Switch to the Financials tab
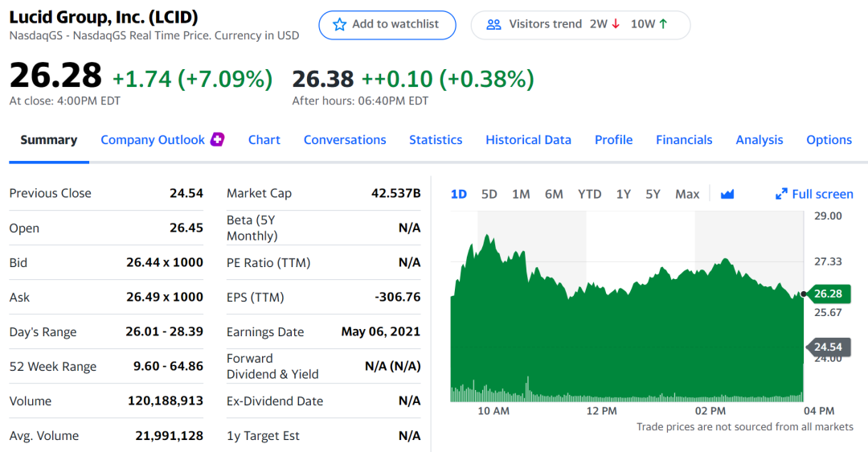Image resolution: width=868 pixels, height=452 pixels. coord(684,140)
